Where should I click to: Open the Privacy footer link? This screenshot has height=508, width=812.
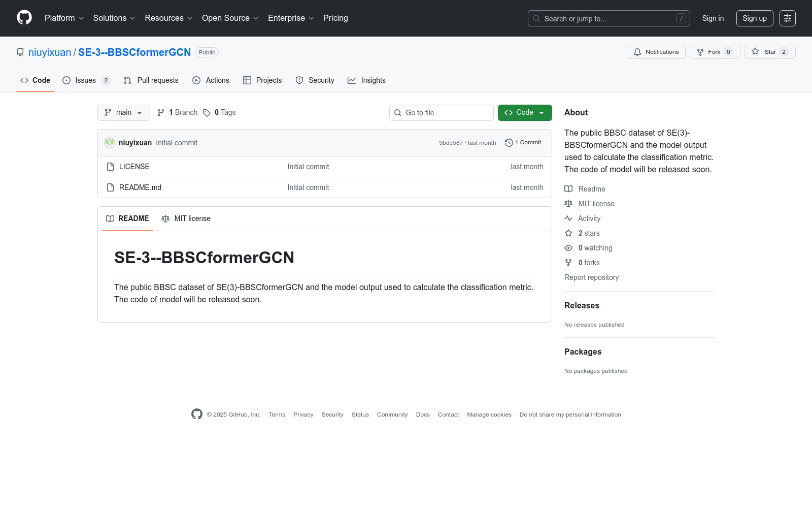point(303,415)
